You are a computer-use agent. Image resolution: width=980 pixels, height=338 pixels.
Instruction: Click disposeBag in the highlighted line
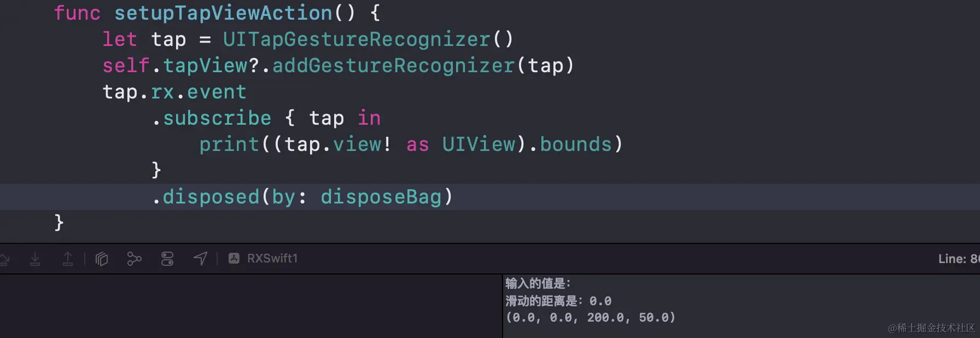[381, 197]
